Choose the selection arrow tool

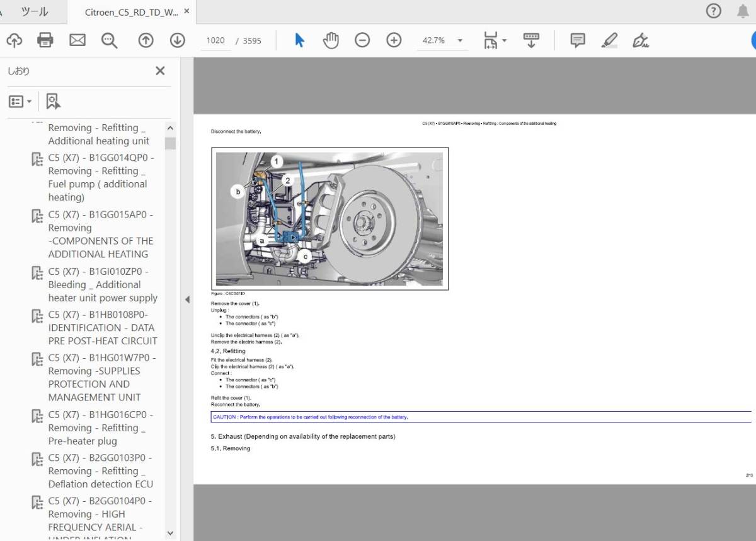click(x=299, y=40)
